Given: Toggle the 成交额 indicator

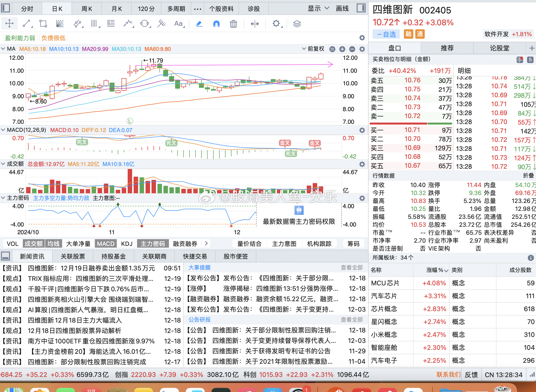Looking at the screenshot, I should pos(34,244).
